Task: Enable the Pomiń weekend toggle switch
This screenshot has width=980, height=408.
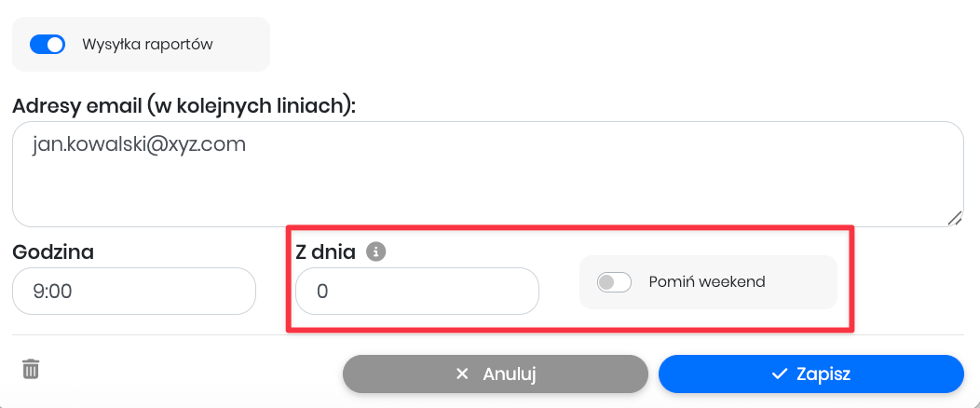Action: (x=614, y=281)
